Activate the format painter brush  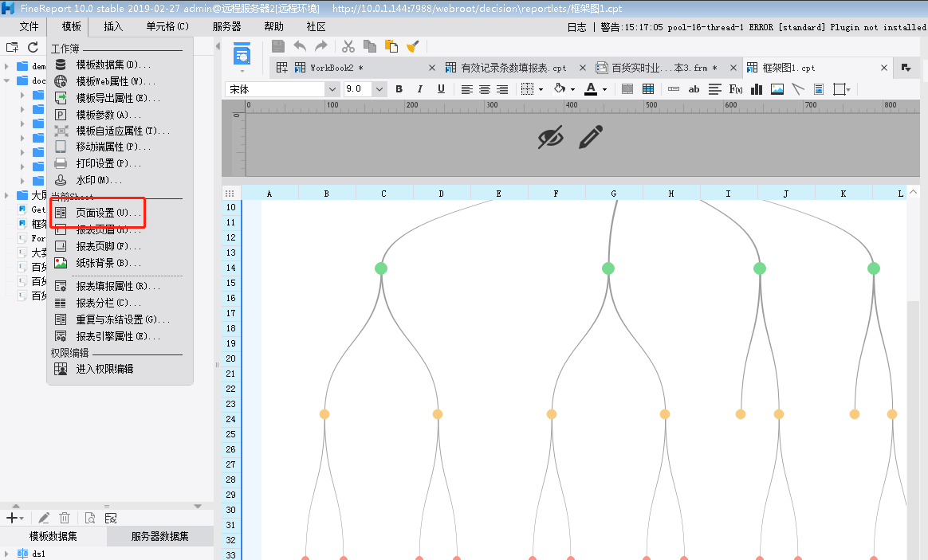pos(412,46)
